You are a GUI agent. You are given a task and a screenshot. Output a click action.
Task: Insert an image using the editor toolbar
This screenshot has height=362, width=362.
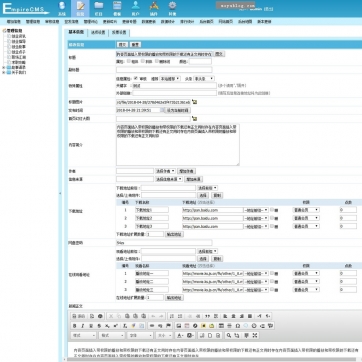coord(179,326)
